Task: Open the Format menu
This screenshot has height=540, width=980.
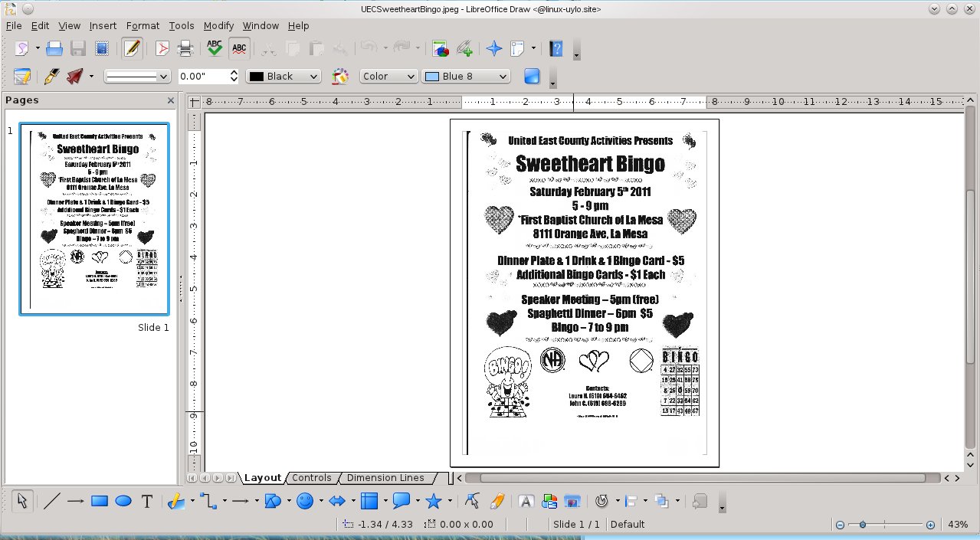Action: [x=143, y=25]
